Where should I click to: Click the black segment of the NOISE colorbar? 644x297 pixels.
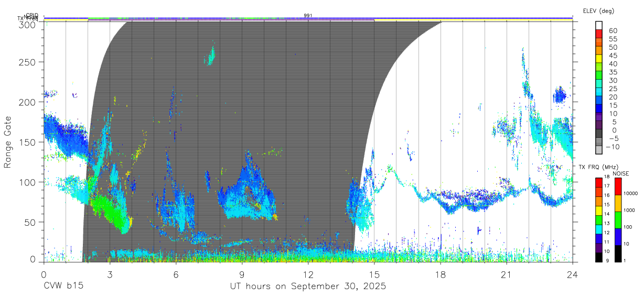(x=617, y=253)
